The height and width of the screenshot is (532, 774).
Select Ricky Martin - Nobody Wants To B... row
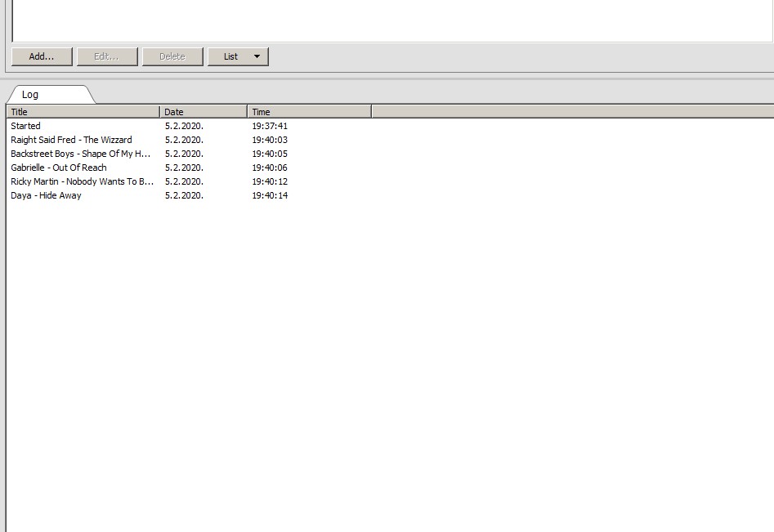[x=83, y=181]
